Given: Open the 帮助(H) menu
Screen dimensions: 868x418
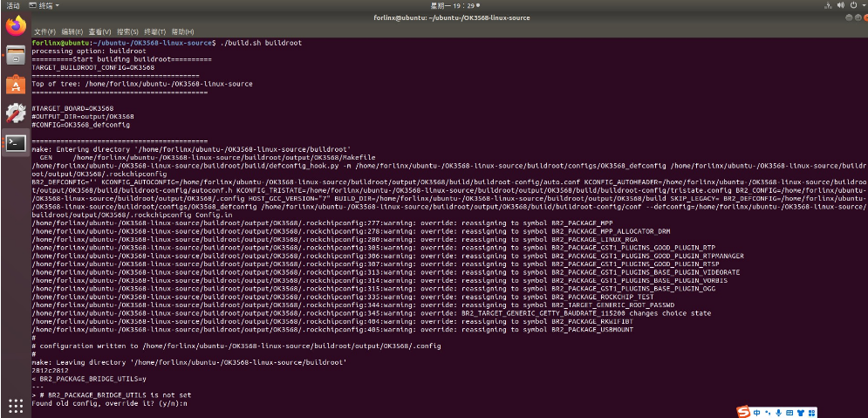Looking at the screenshot, I should click(x=182, y=32).
